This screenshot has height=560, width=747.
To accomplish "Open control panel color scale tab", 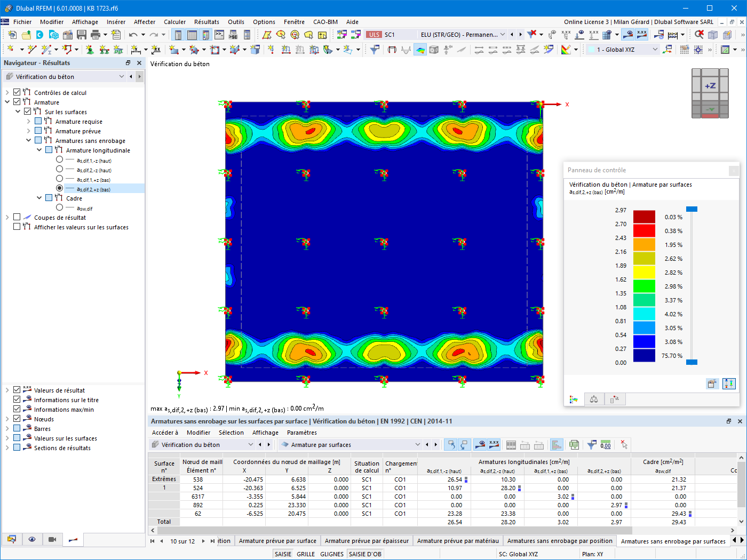I will [574, 399].
